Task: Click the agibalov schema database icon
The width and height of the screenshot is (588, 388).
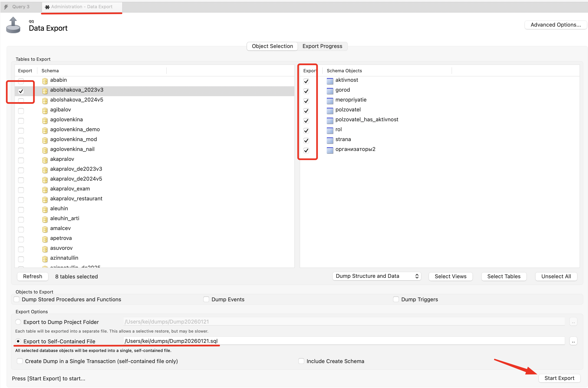Action: point(45,111)
